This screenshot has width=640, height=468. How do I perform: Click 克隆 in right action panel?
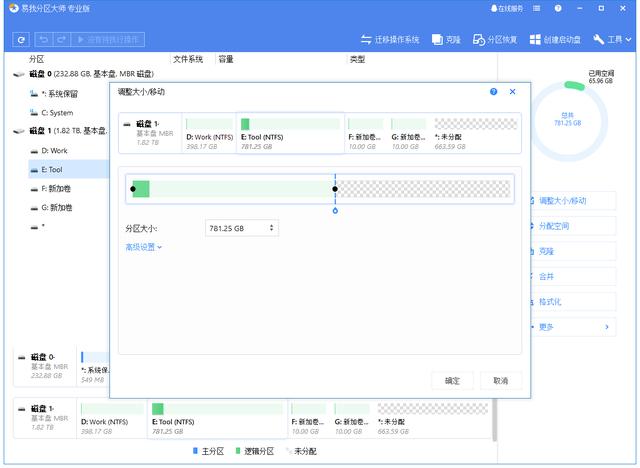(573, 251)
